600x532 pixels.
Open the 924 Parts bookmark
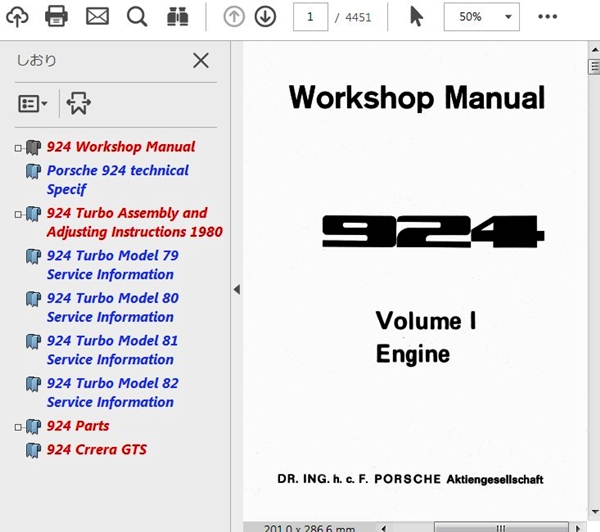pyautogui.click(x=78, y=426)
